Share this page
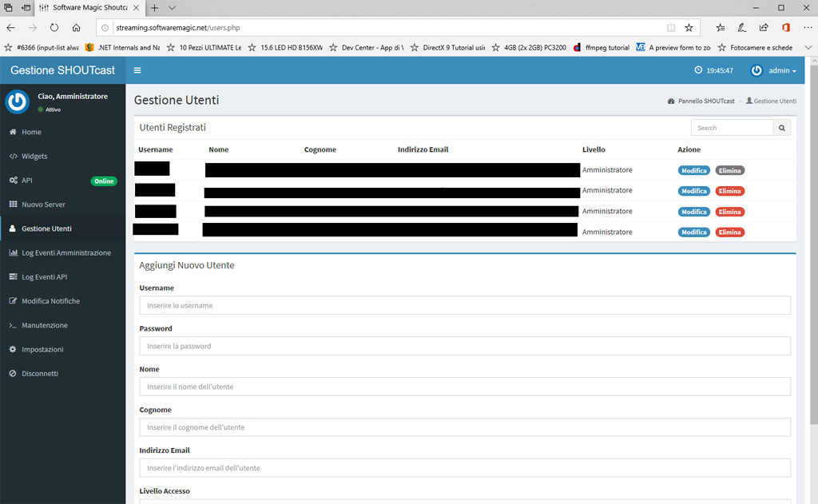Screen dimensions: 818x504 [764, 28]
